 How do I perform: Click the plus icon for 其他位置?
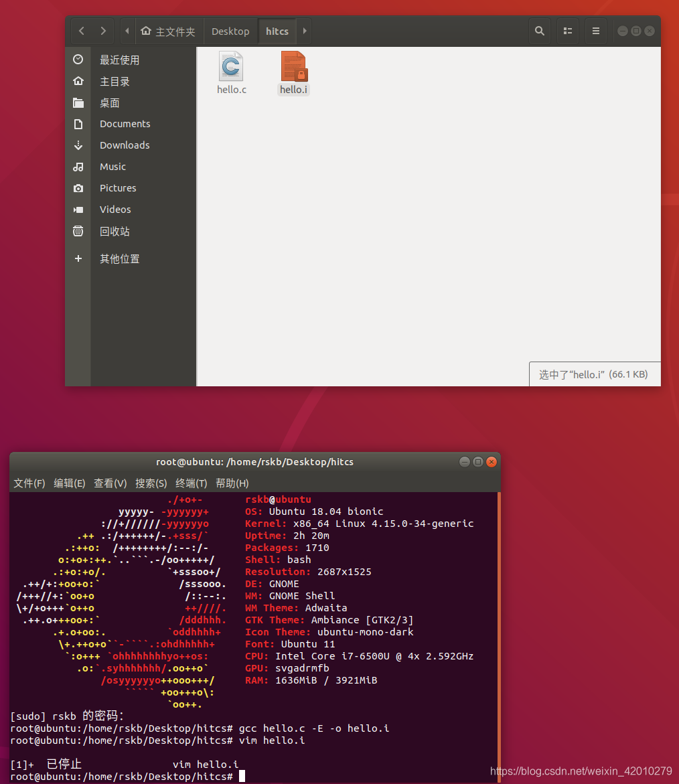point(78,258)
